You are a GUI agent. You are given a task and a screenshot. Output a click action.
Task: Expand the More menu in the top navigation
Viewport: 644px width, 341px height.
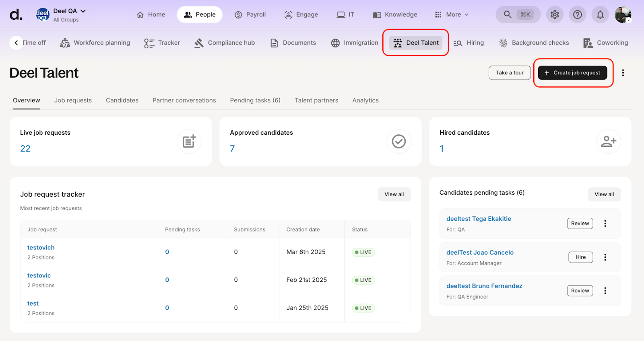452,14
